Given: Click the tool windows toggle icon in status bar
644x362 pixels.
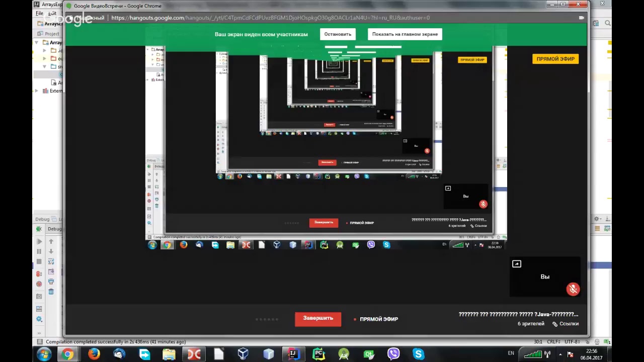Looking at the screenshot, I should click(39, 342).
